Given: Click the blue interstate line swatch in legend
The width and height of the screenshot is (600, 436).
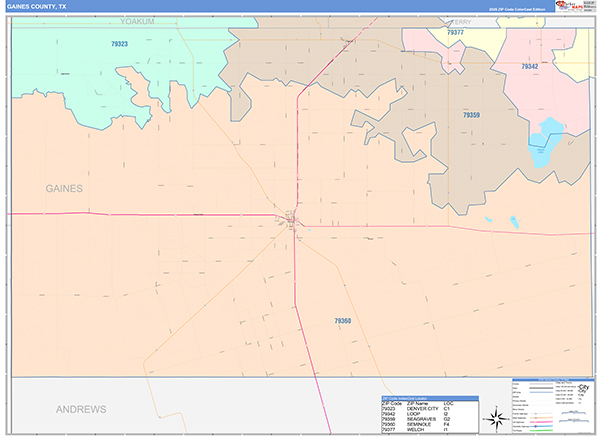Looking at the screenshot, I should 541,426.
